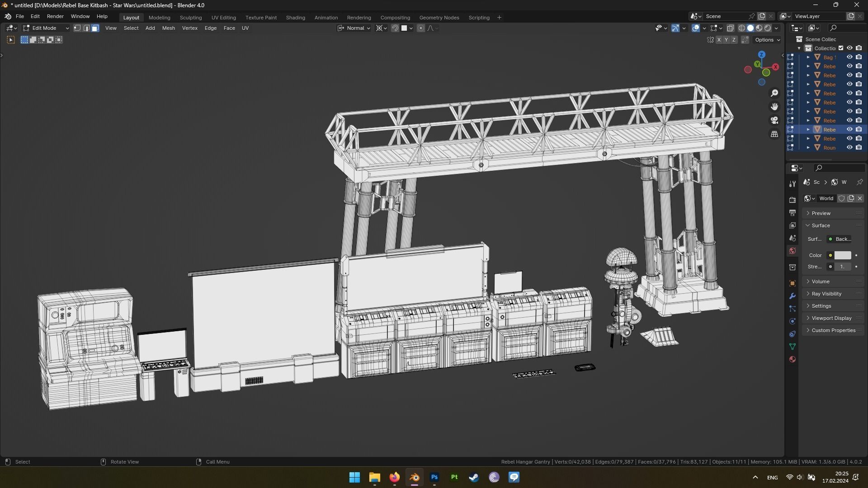
Task: Toggle viewport overlays button
Action: tap(696, 28)
